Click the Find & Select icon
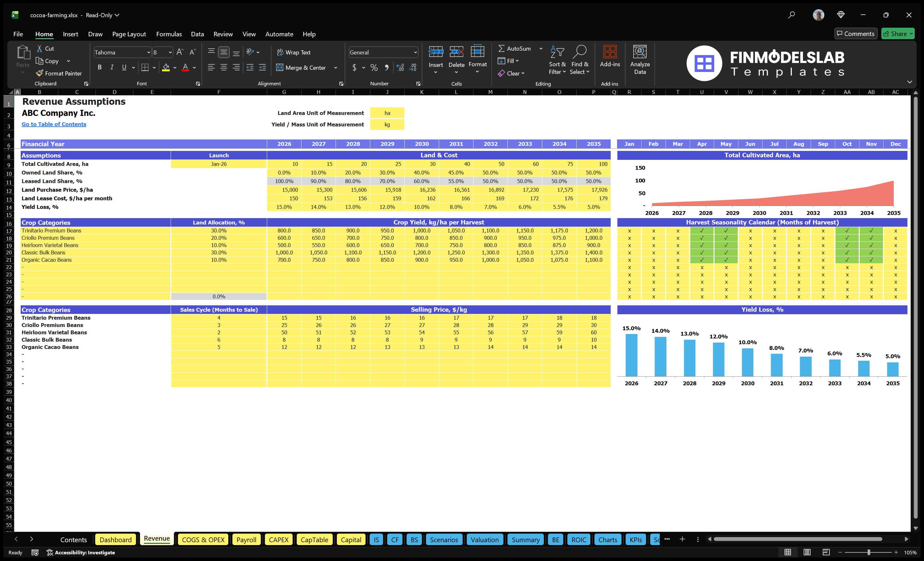924x561 pixels. point(579,60)
